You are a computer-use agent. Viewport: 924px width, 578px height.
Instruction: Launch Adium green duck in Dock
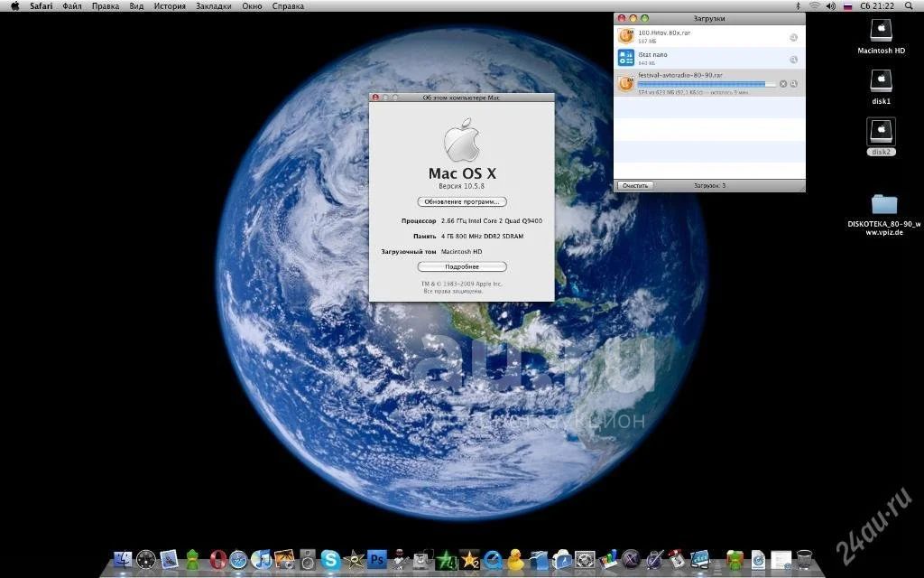[x=192, y=559]
